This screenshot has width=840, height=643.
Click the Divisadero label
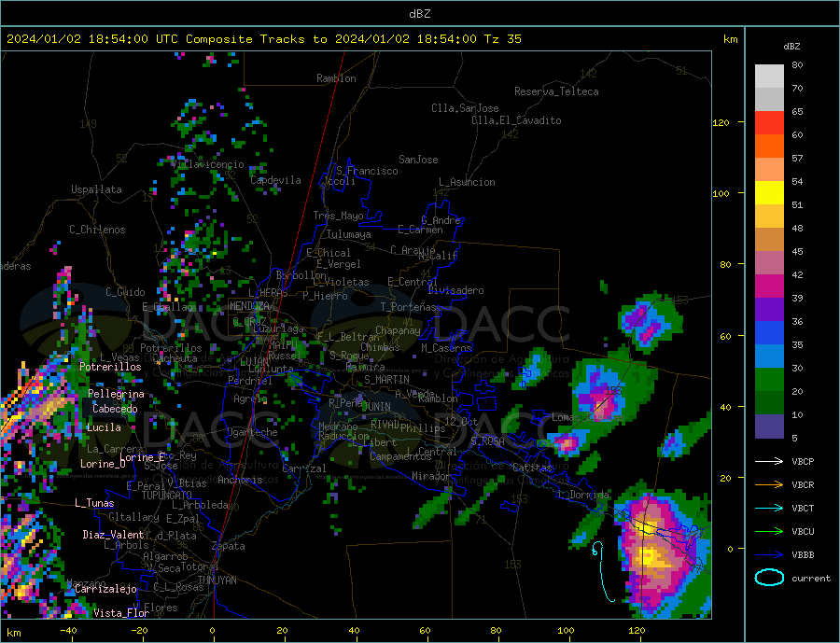(x=455, y=290)
